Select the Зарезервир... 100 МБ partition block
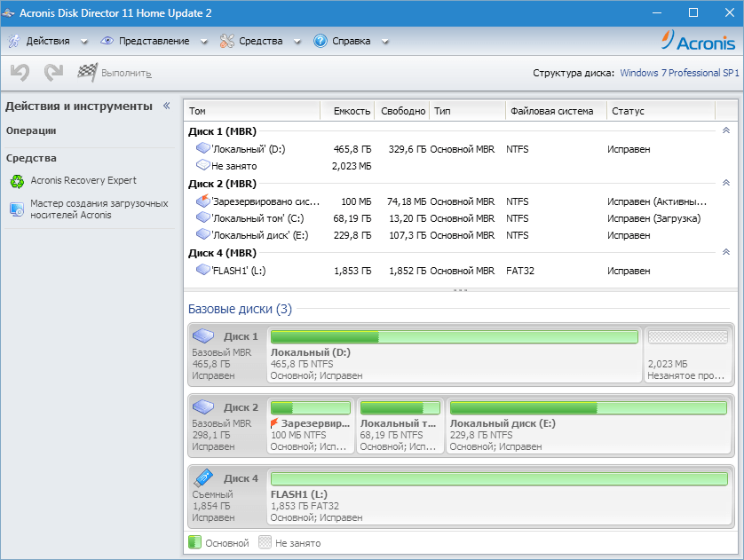744x560 pixels. pyautogui.click(x=311, y=426)
